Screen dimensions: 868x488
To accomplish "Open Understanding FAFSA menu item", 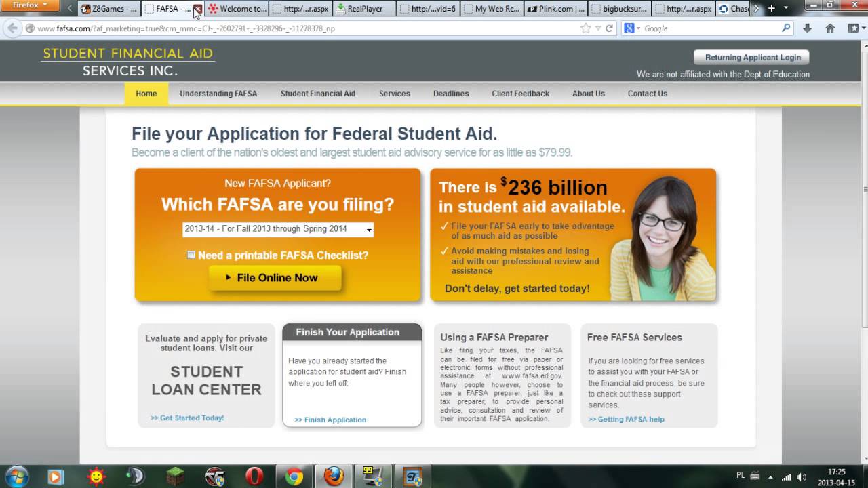I will click(x=218, y=94).
